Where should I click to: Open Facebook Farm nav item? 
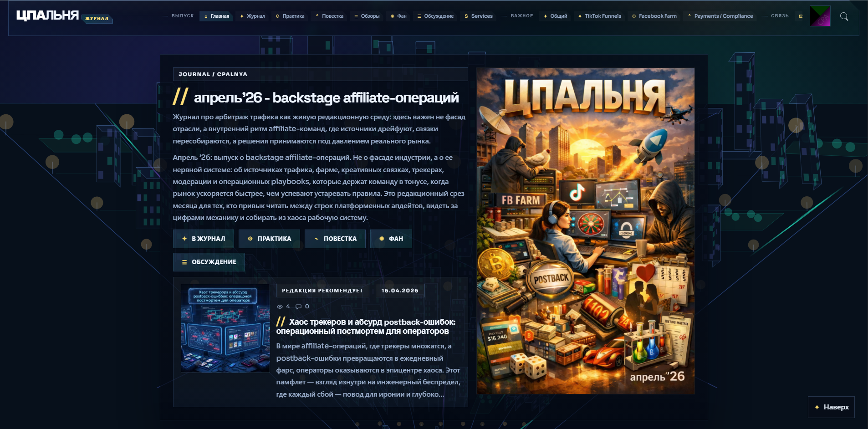(654, 16)
